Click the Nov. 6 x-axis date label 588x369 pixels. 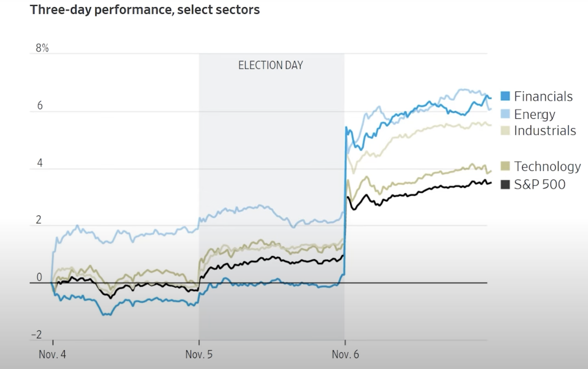pos(345,354)
